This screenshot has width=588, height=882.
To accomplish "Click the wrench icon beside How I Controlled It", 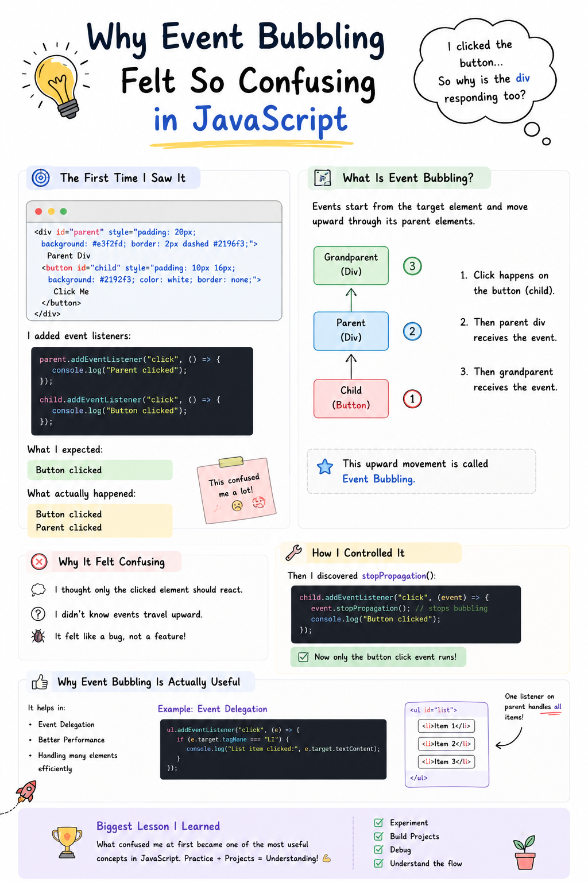I will click(x=294, y=552).
